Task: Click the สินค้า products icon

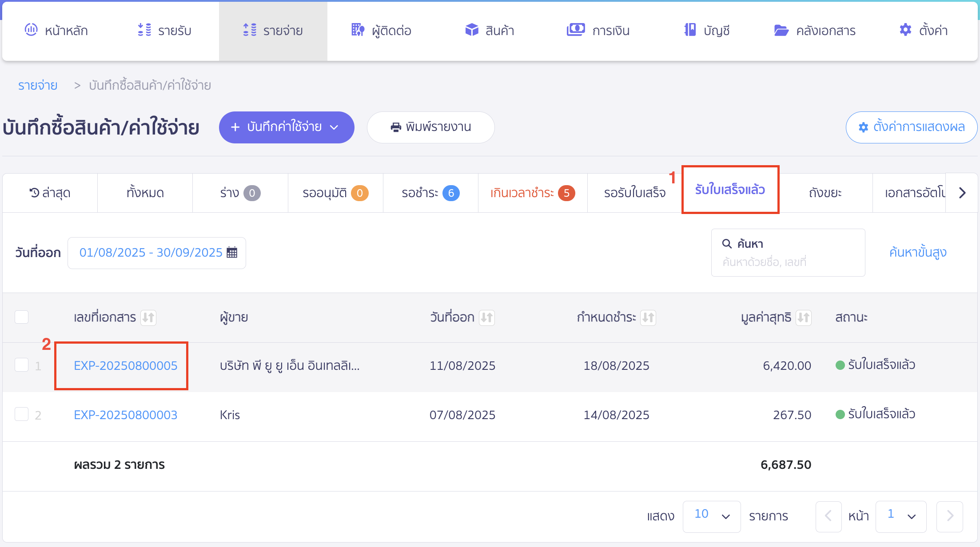Action: [x=471, y=30]
